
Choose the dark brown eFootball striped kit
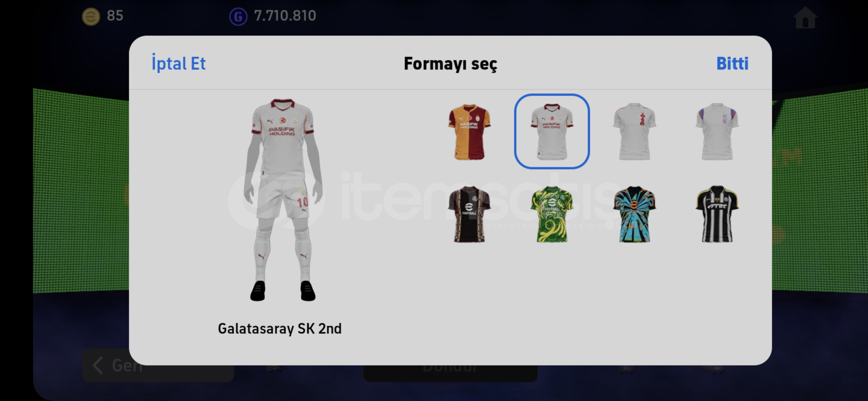[469, 214]
